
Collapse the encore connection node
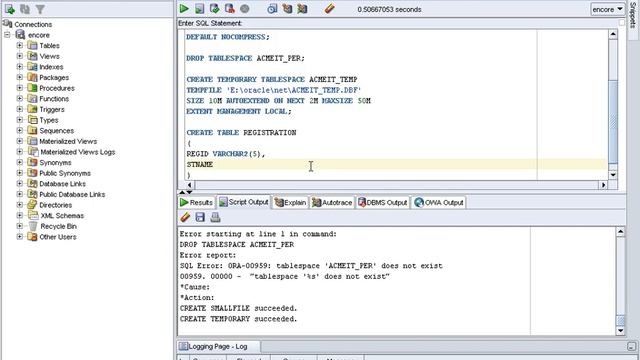coord(7,35)
